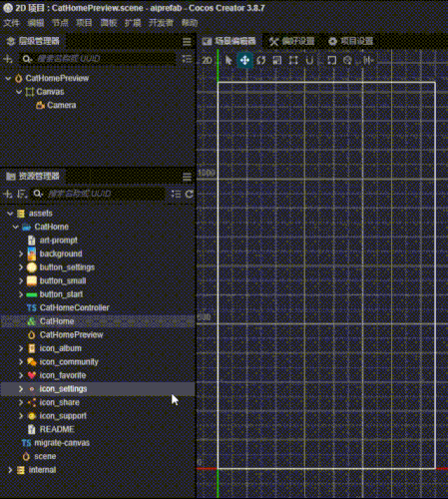Viewport: 448px width, 499px height.
Task: Select the CatHome prefab asset
Action: [x=57, y=321]
